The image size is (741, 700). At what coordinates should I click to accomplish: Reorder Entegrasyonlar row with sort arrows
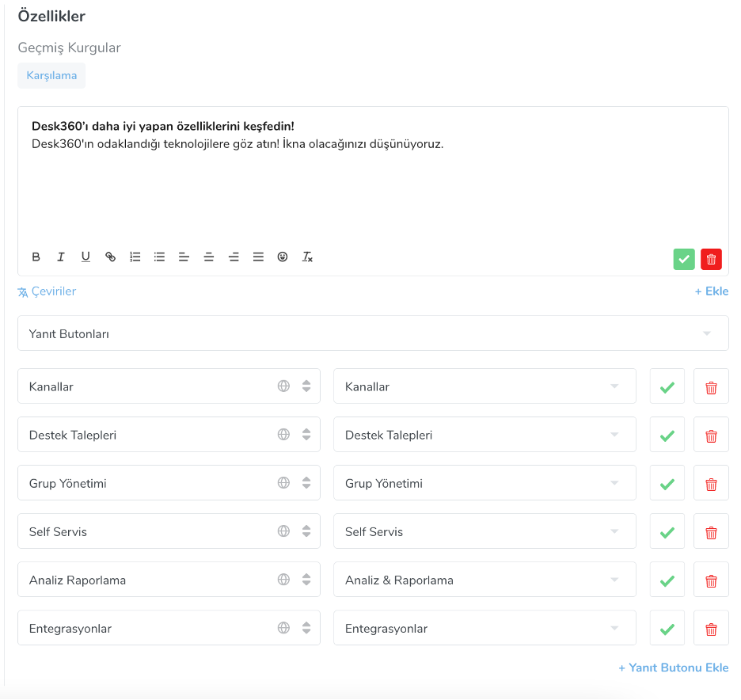click(x=306, y=628)
